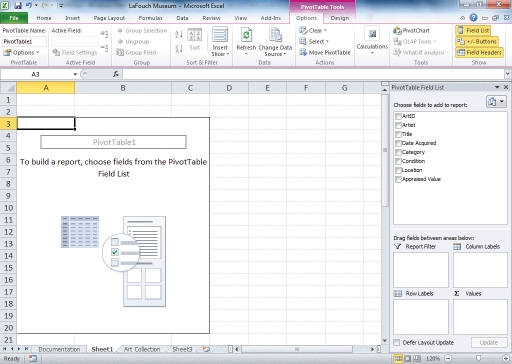Check the Condition field checkbox
The width and height of the screenshot is (512, 364).
pos(398,161)
